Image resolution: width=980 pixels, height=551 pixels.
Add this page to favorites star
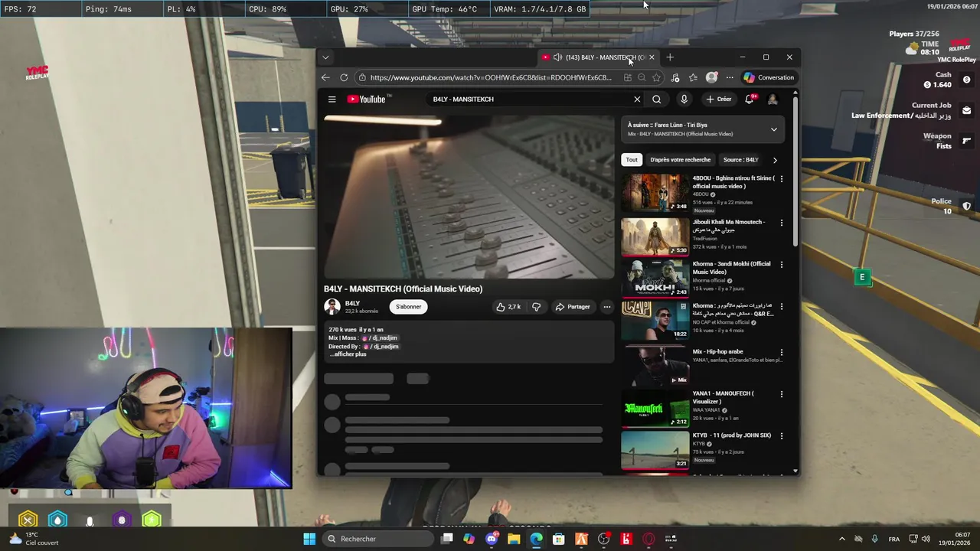[656, 77]
